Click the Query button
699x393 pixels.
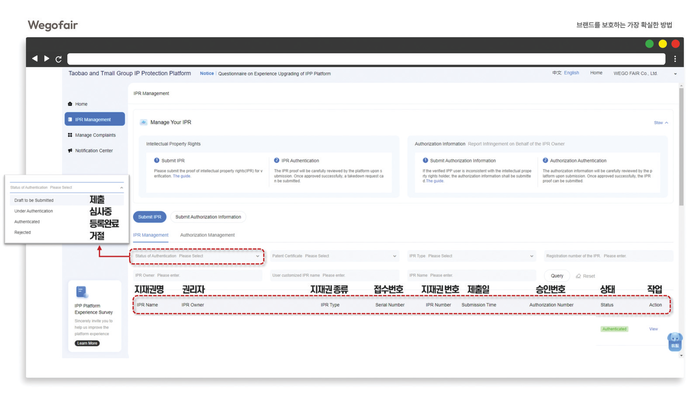[x=557, y=276]
